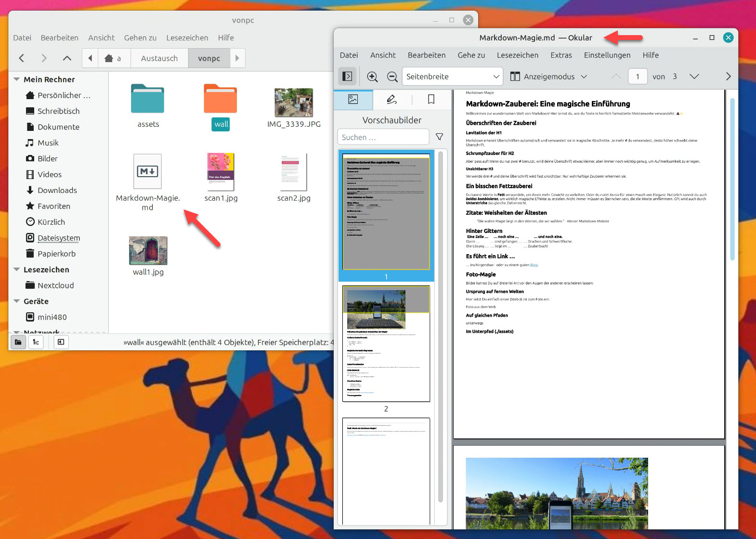Show tree view in file manager statusbar
Image resolution: width=756 pixels, height=539 pixels.
tap(36, 342)
